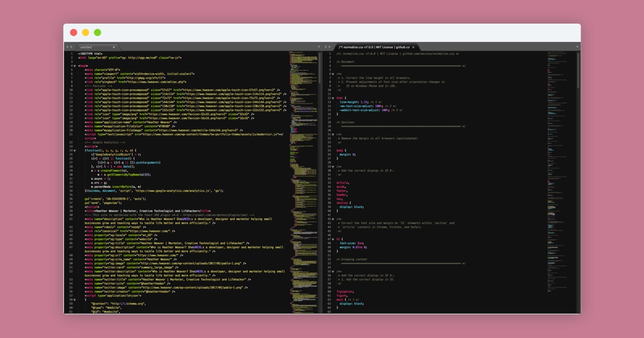Click the '<!-- Favicons -->' comment
The image size is (644, 338).
pos(98,86)
